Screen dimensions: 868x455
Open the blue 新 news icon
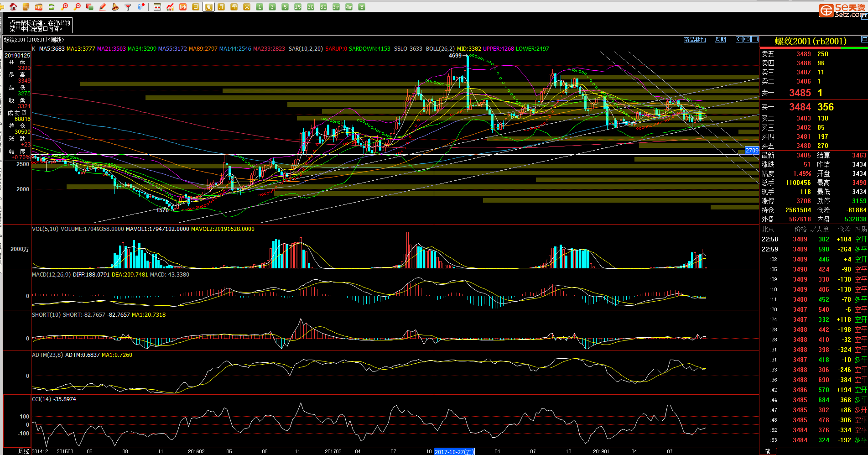tap(141, 7)
